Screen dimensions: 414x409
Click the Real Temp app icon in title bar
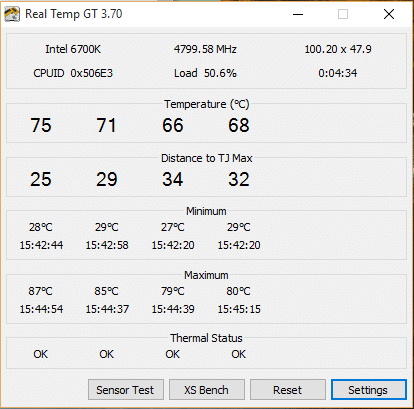click(x=12, y=14)
